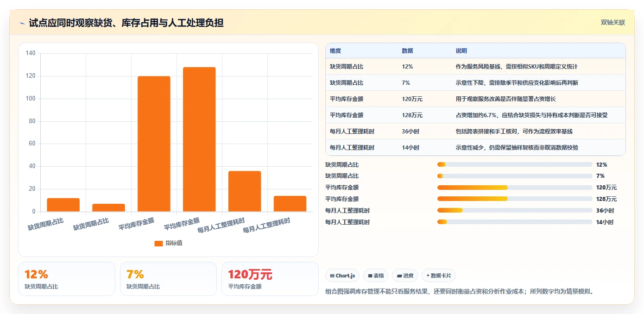Click the chart bar reaching 120

154,144
